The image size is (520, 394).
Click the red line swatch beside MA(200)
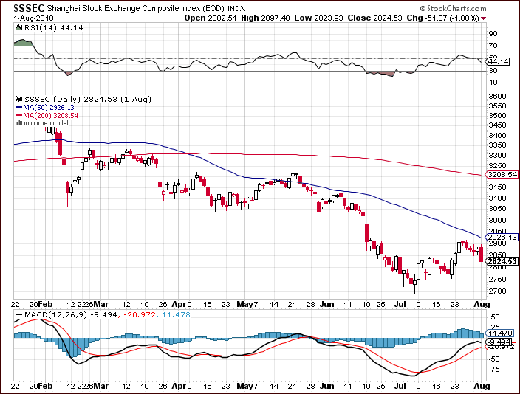pos(19,115)
